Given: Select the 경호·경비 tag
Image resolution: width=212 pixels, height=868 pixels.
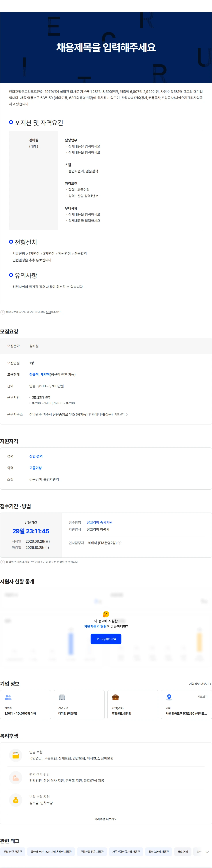Looking at the screenshot, I should point(183,851).
